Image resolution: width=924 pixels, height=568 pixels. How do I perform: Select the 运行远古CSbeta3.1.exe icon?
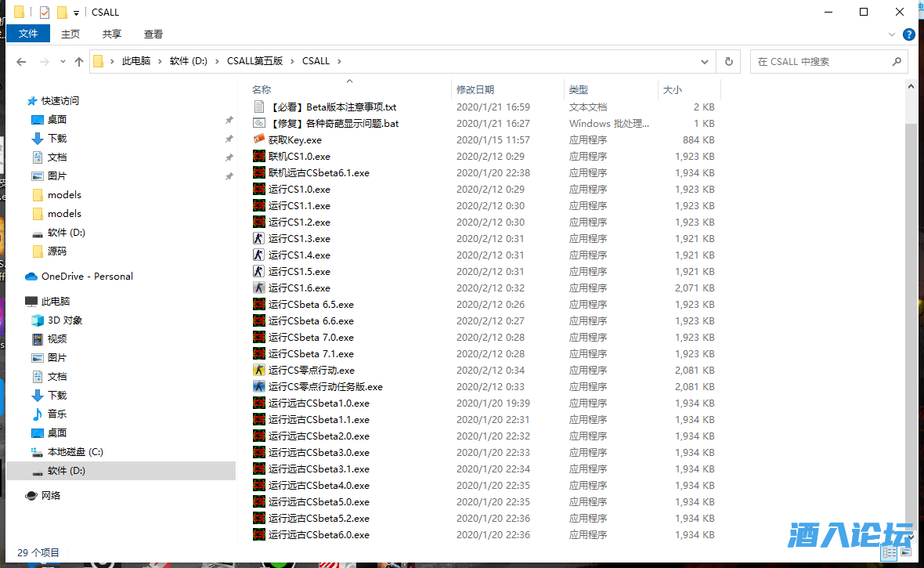tap(258, 469)
